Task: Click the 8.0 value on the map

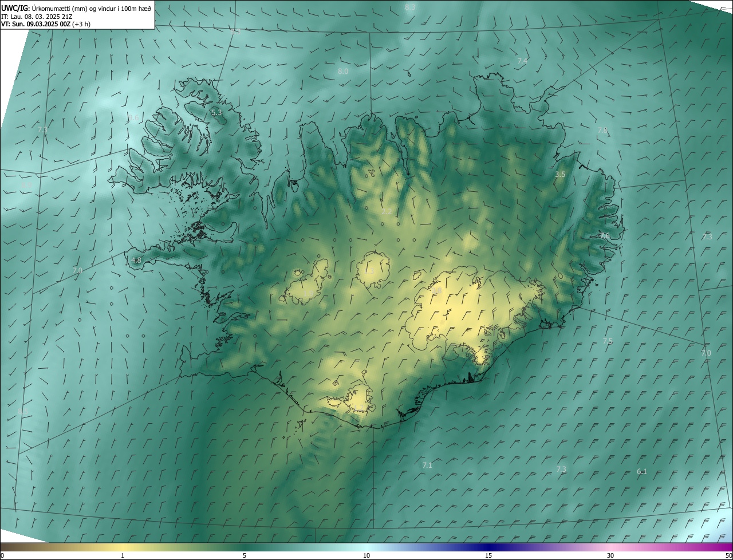Action: click(x=343, y=72)
